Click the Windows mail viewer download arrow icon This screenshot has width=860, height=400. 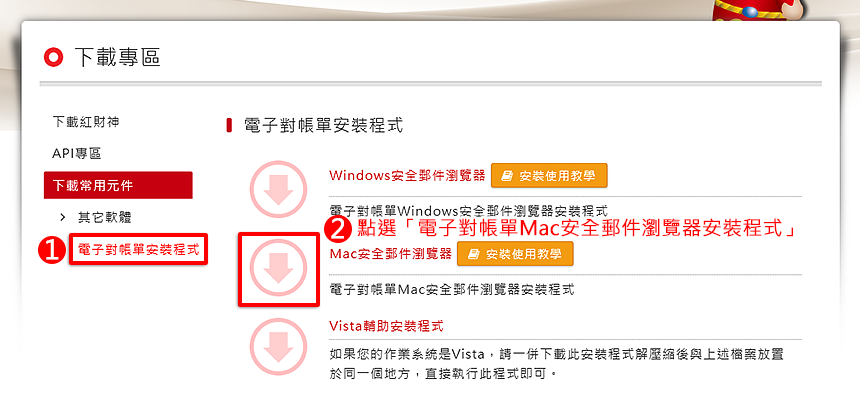click(278, 189)
